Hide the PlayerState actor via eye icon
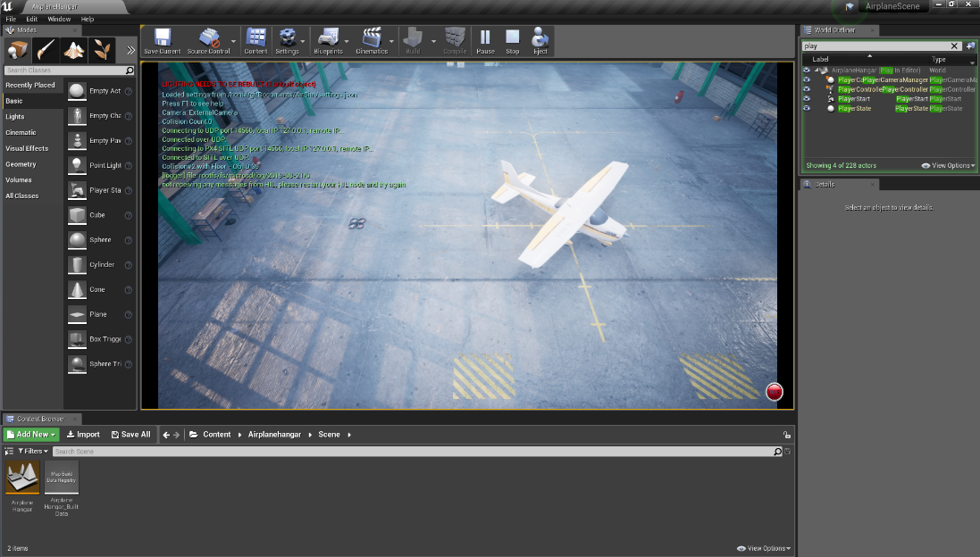 point(807,109)
